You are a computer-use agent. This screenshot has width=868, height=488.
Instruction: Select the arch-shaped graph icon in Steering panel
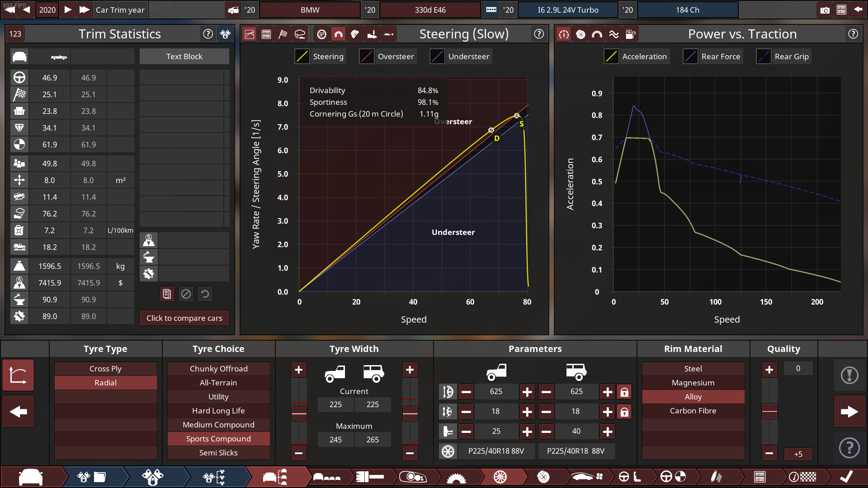(338, 34)
